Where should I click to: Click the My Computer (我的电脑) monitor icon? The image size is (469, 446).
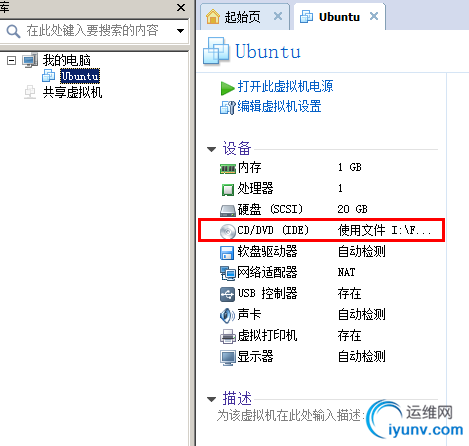coord(30,60)
